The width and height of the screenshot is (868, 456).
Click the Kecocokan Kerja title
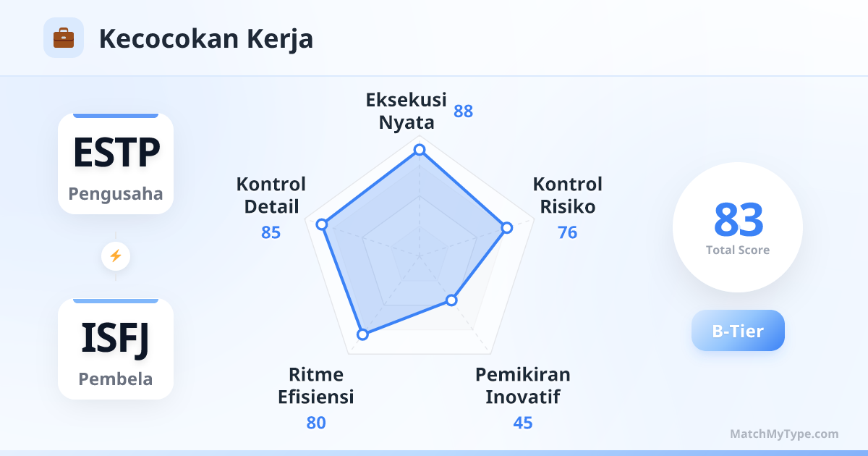206,38
